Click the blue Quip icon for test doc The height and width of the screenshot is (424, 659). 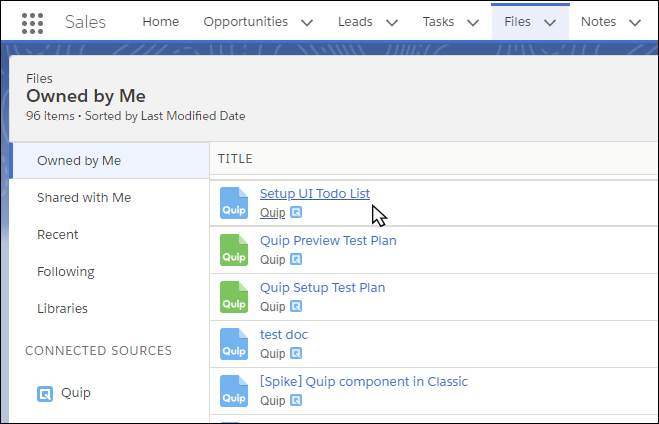coord(234,345)
